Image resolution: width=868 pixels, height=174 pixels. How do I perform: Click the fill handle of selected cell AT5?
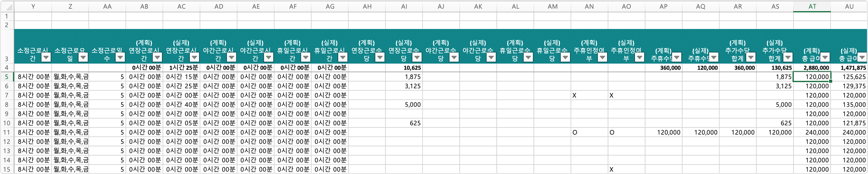(x=831, y=81)
